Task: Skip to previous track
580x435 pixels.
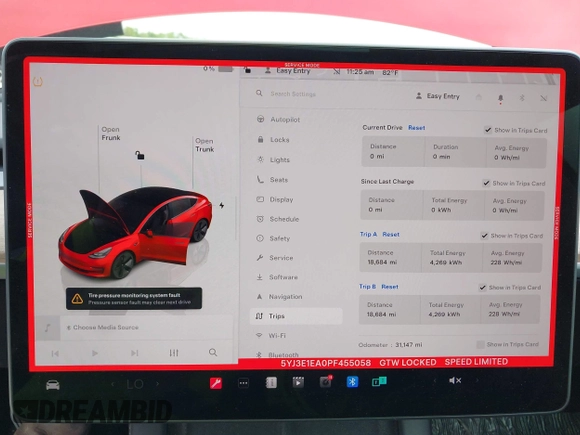Action: point(55,354)
